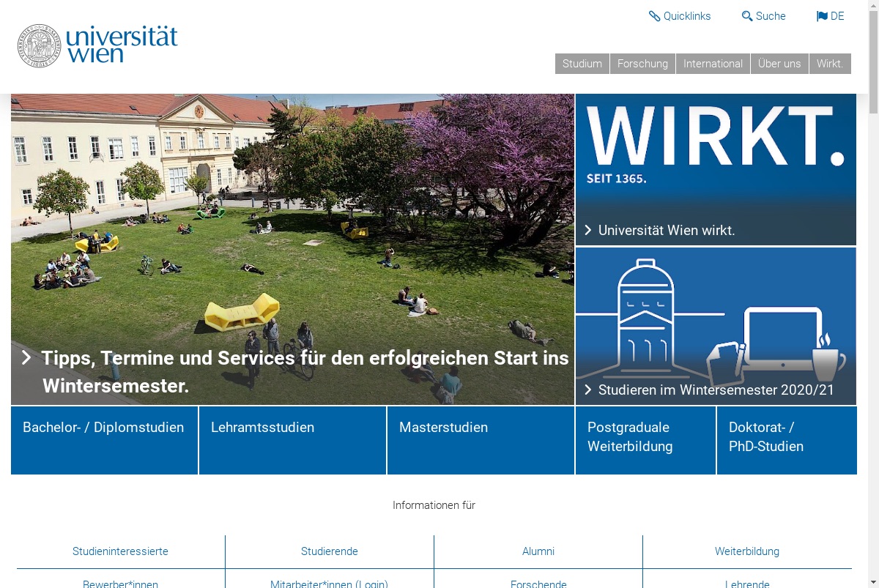Open the Über uns menu
The width and height of the screenshot is (879, 588).
[x=779, y=64]
